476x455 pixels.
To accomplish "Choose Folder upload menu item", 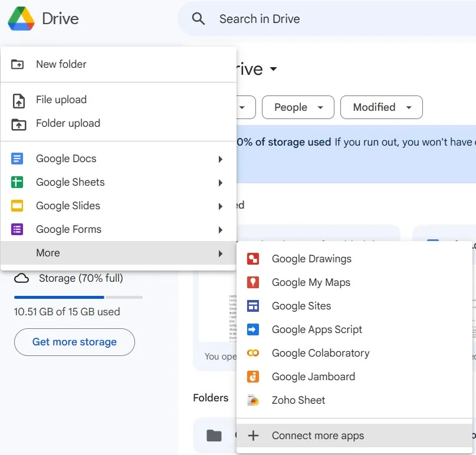I will pos(68,123).
